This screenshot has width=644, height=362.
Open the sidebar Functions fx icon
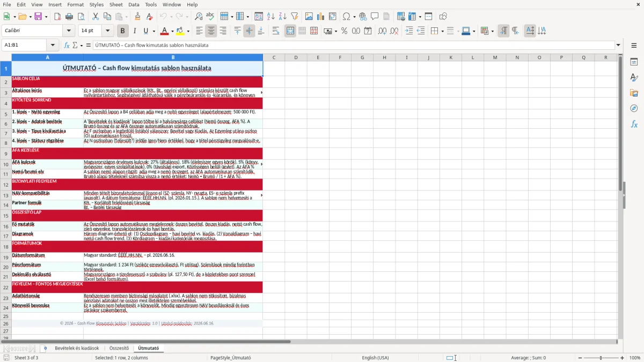coord(634,124)
